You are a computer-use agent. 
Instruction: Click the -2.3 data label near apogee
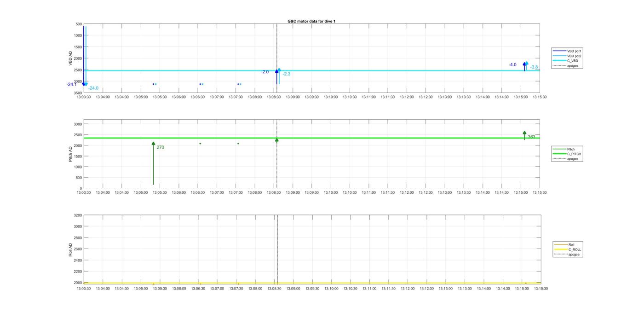(287, 74)
